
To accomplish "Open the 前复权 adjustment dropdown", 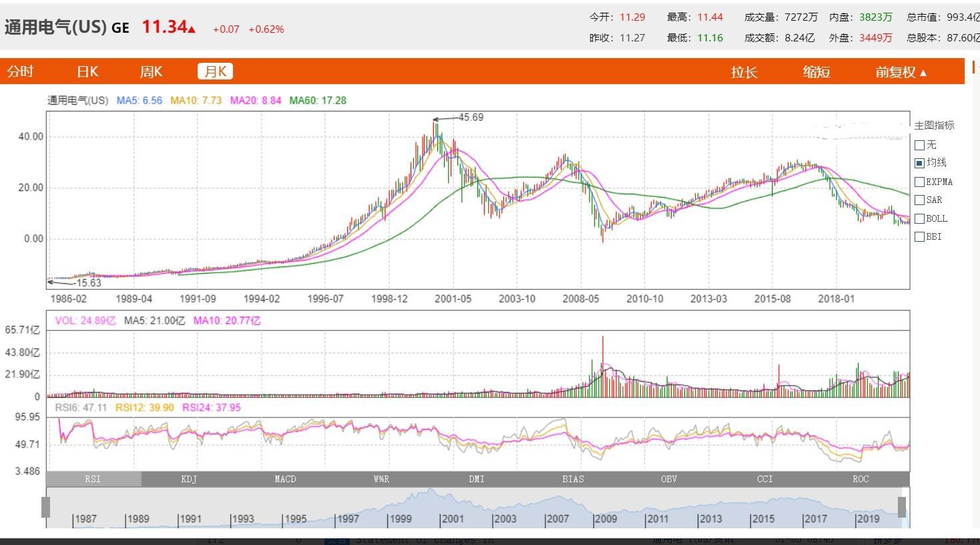I will point(901,72).
